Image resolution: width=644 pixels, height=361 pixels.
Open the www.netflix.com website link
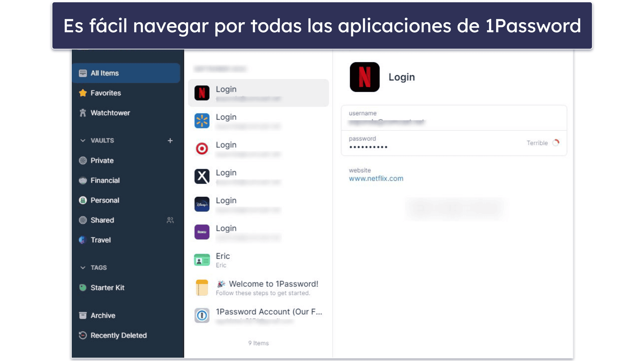pos(376,179)
